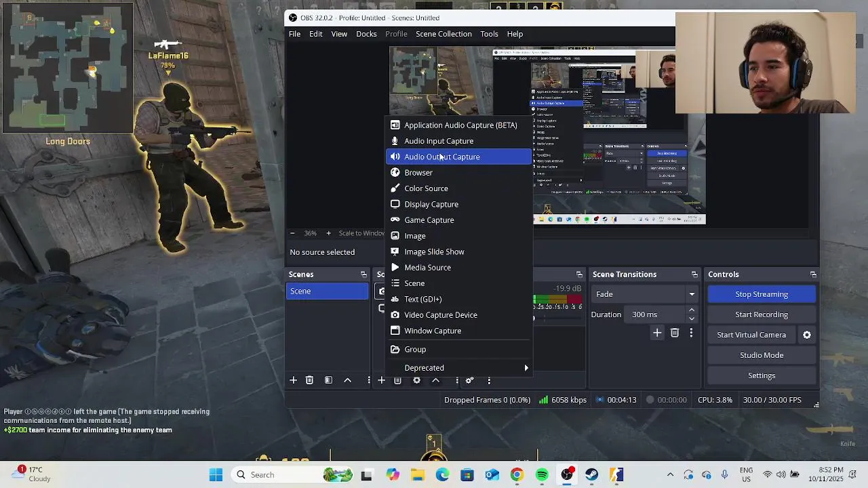
Task: Choose Audio Output Capture source
Action: (x=459, y=157)
